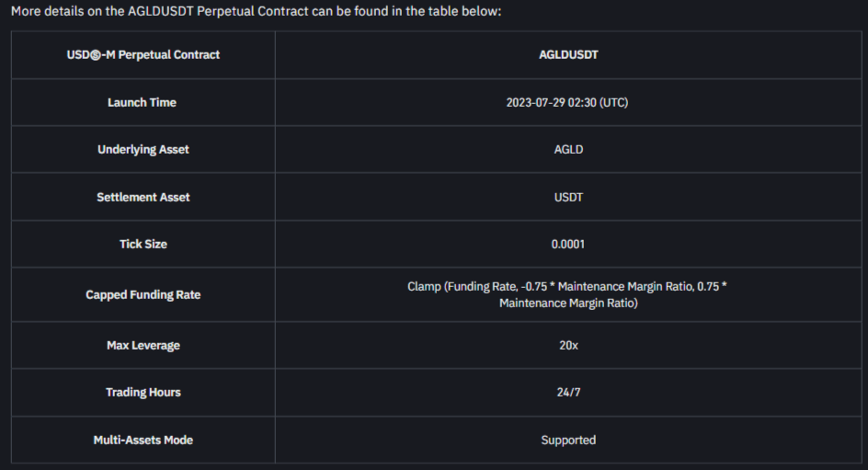Select the AGLDUSDT header value

pyautogui.click(x=568, y=55)
